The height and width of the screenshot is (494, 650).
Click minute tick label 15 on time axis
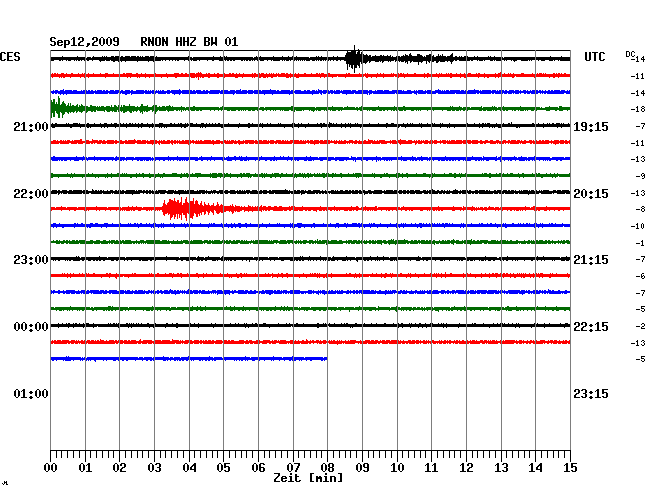tap(570, 468)
